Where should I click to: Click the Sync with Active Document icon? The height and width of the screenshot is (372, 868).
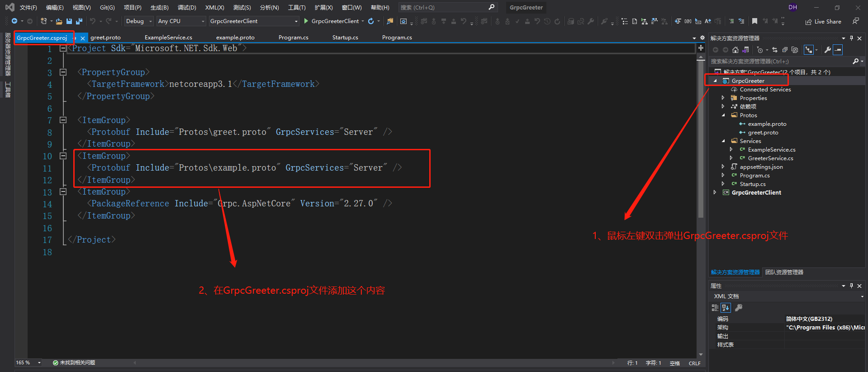coord(775,50)
